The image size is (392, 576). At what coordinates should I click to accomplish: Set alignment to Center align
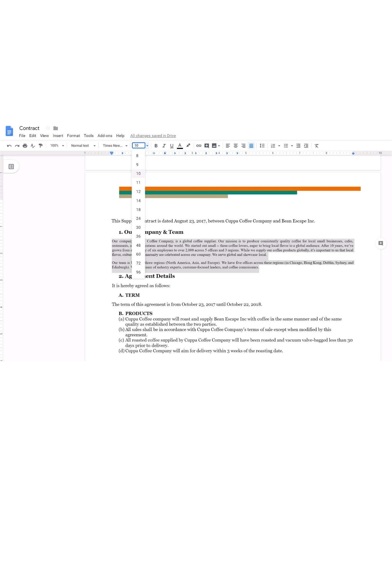coord(236,146)
